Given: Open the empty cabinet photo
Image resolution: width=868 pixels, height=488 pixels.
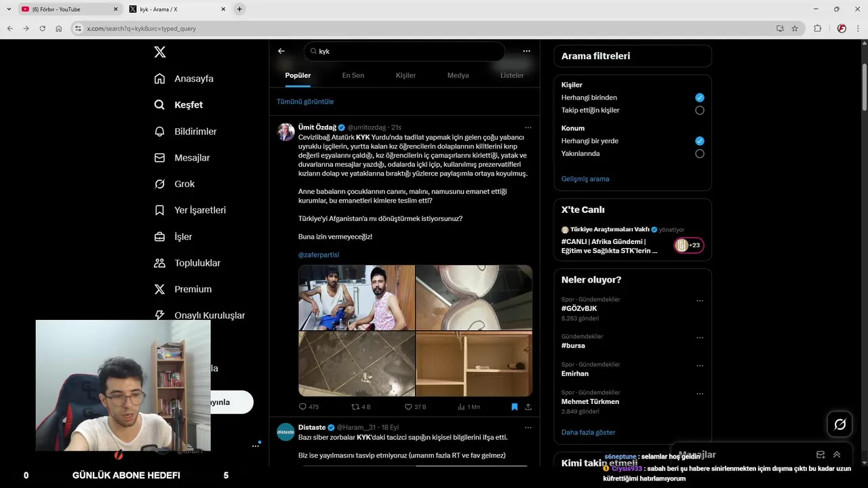Looking at the screenshot, I should click(x=474, y=364).
